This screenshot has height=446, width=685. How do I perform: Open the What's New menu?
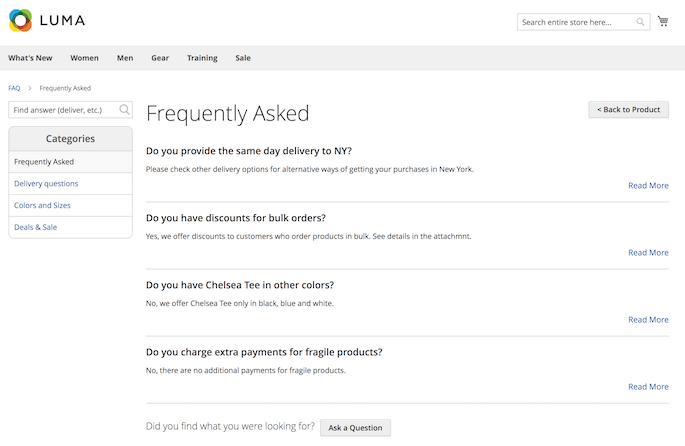point(30,58)
